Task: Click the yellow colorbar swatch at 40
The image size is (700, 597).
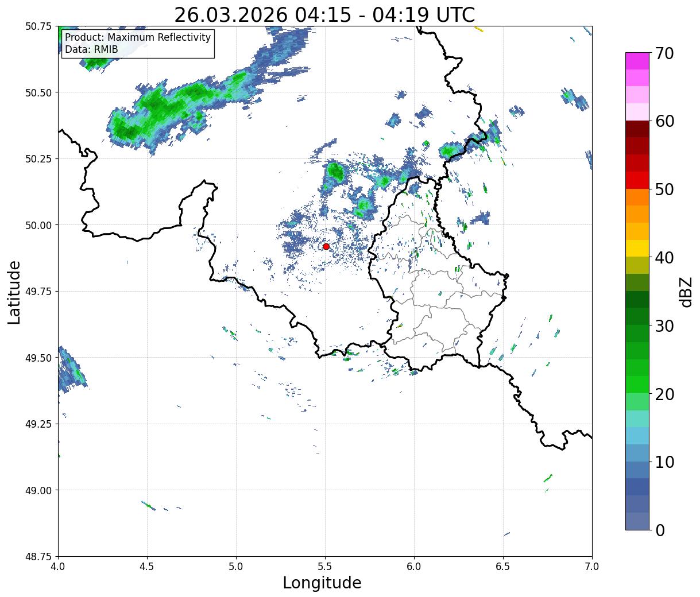Action: (637, 249)
